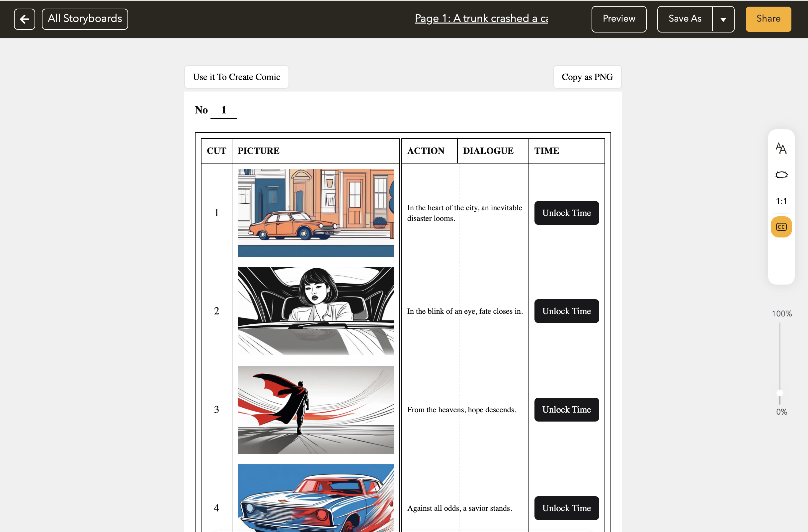Select the speech bubble shape icon
The image size is (808, 532).
781,175
